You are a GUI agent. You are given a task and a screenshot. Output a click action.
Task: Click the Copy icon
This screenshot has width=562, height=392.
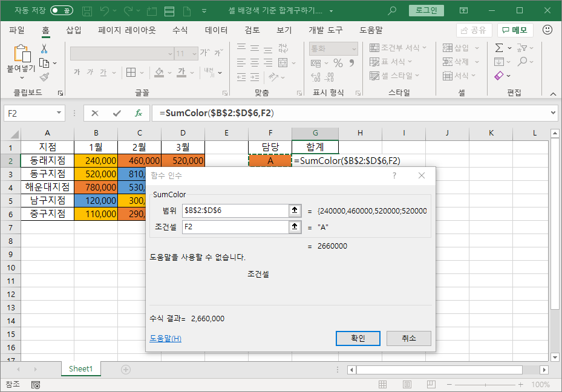coord(44,63)
